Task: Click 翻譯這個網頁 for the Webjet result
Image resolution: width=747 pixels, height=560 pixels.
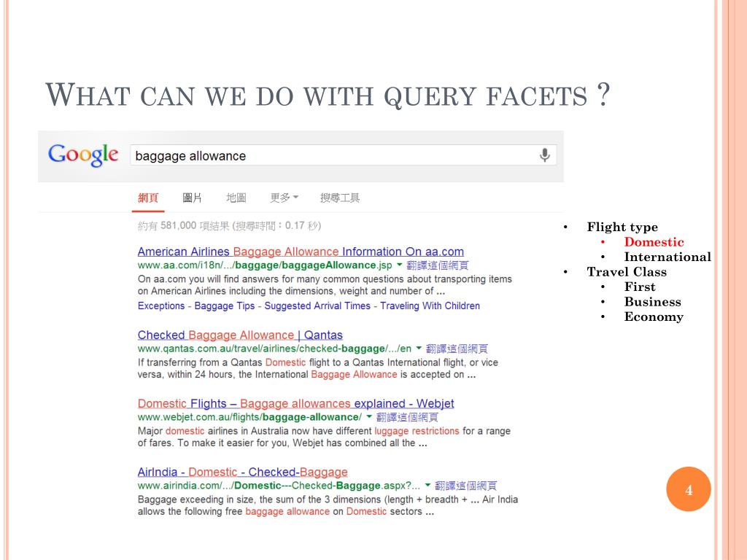Action: pyautogui.click(x=407, y=417)
